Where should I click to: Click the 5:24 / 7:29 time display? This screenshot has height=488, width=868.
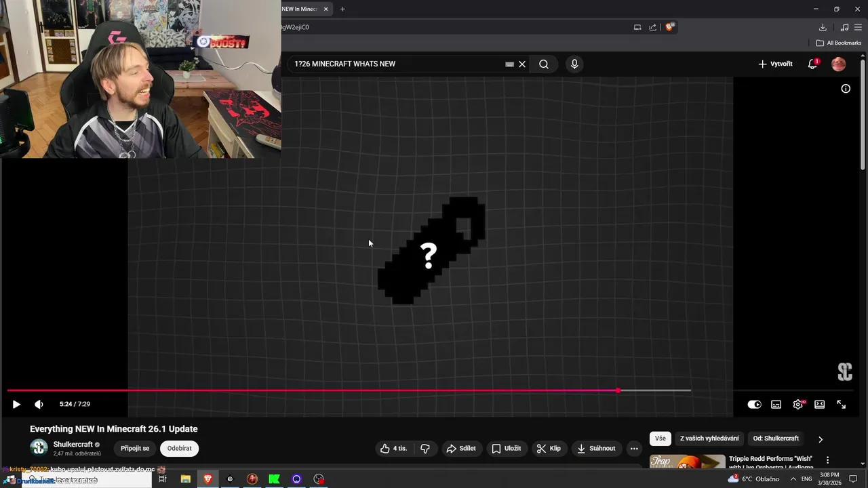point(75,404)
